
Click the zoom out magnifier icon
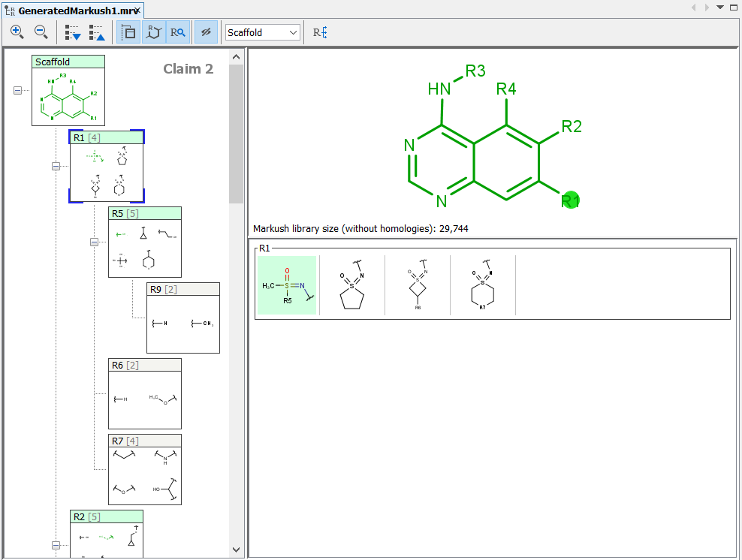tap(41, 32)
